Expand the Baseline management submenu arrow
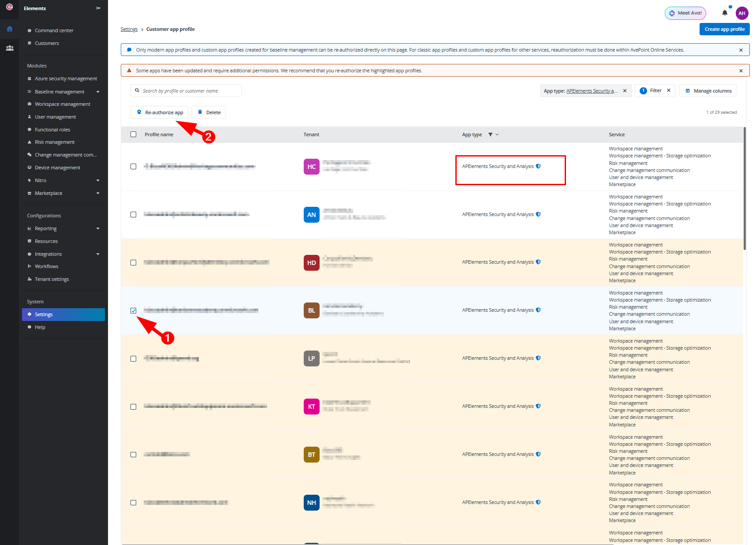Image resolution: width=756 pixels, height=545 pixels. pos(98,92)
